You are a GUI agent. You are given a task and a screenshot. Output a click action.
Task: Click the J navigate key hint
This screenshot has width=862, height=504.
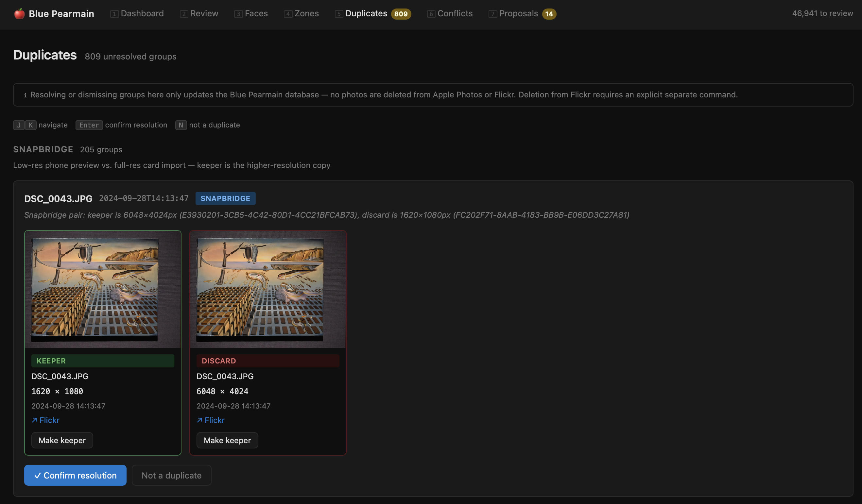[19, 125]
